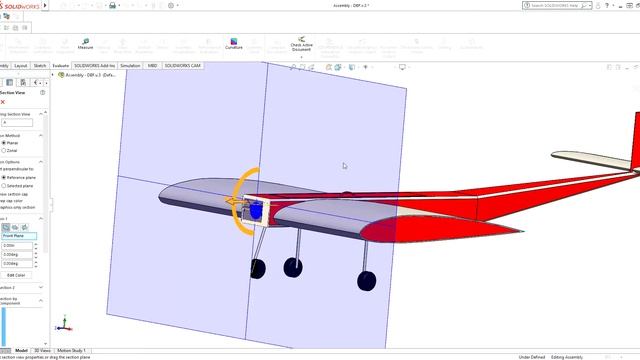Open the Simulation tab

[130, 66]
